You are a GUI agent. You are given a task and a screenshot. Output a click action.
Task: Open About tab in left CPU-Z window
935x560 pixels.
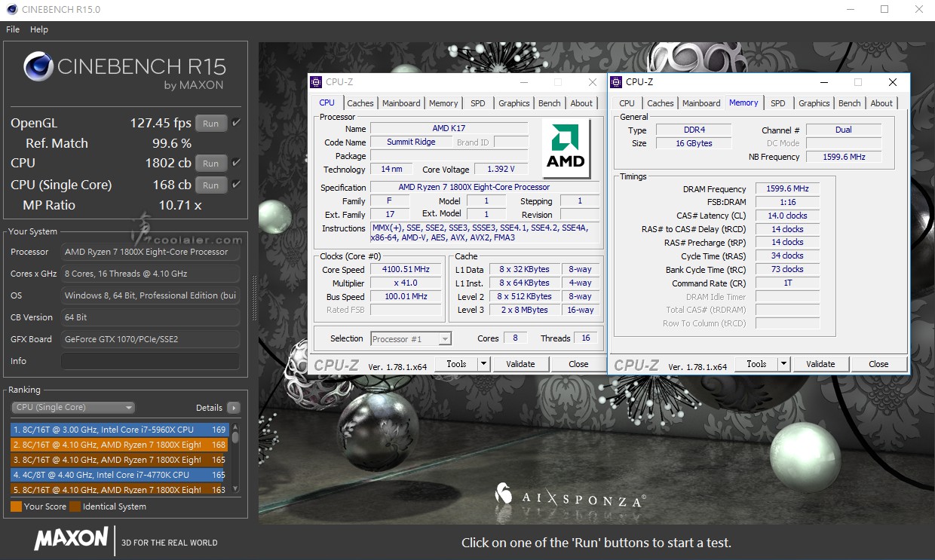point(581,103)
